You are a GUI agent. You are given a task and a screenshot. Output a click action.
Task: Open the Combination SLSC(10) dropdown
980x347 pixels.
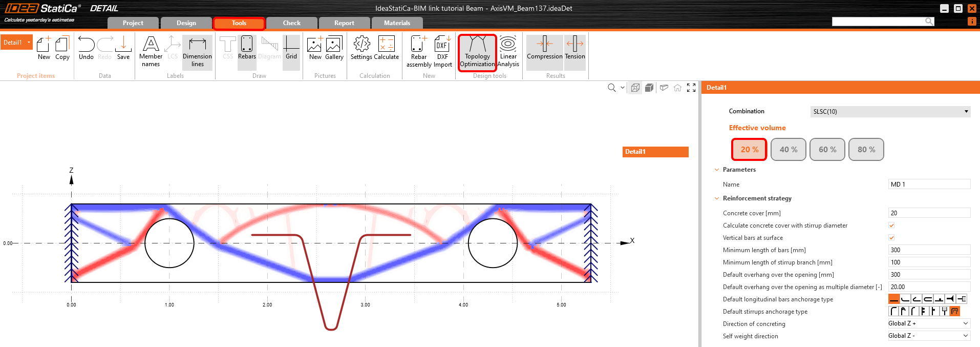point(890,112)
